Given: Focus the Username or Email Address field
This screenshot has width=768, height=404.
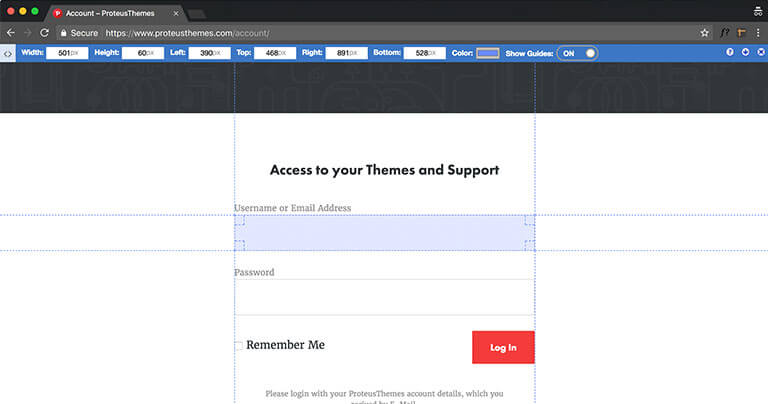Looking at the screenshot, I should pos(384,233).
